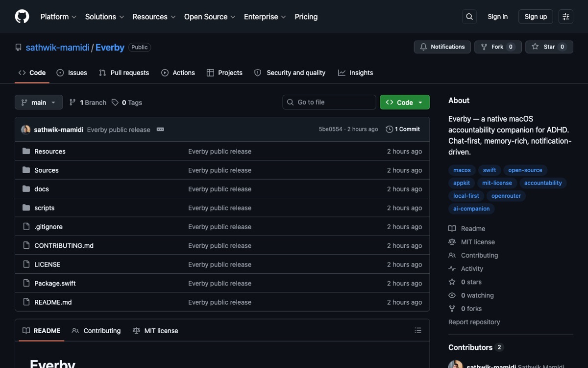Click the .gitignore file icon
Image resolution: width=588 pixels, height=368 pixels.
[x=26, y=227]
